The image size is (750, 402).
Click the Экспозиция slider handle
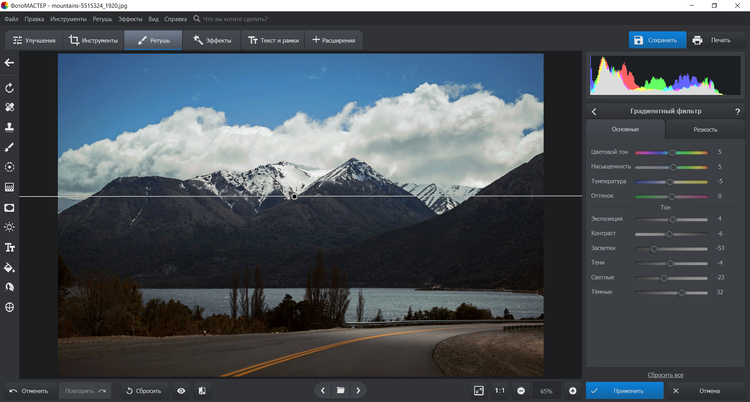pos(672,218)
